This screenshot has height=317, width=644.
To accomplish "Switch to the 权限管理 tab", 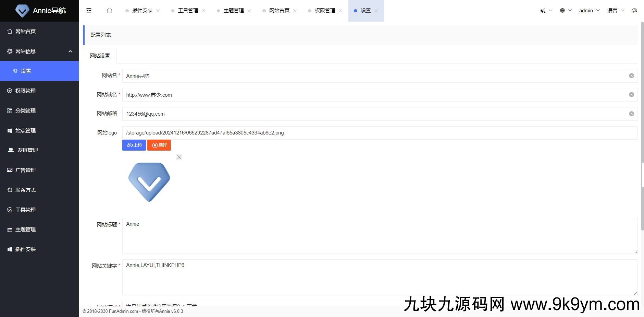I will tap(325, 11).
